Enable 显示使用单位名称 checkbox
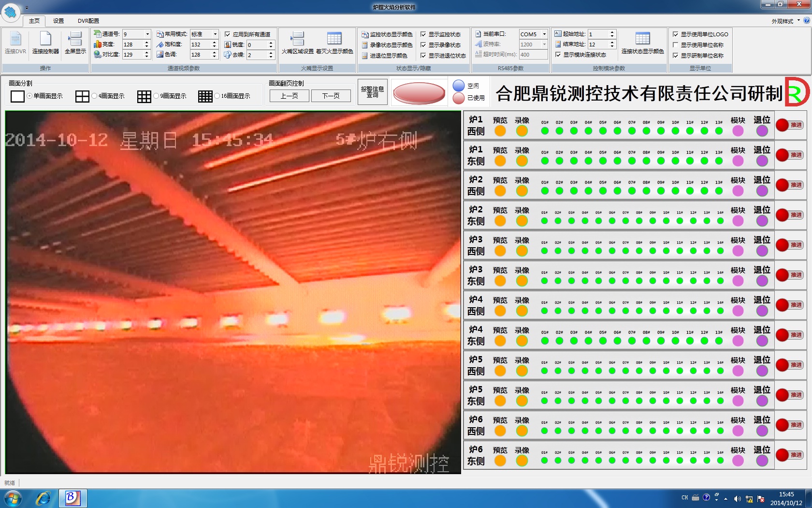Viewport: 812px width, 508px height. [x=676, y=45]
